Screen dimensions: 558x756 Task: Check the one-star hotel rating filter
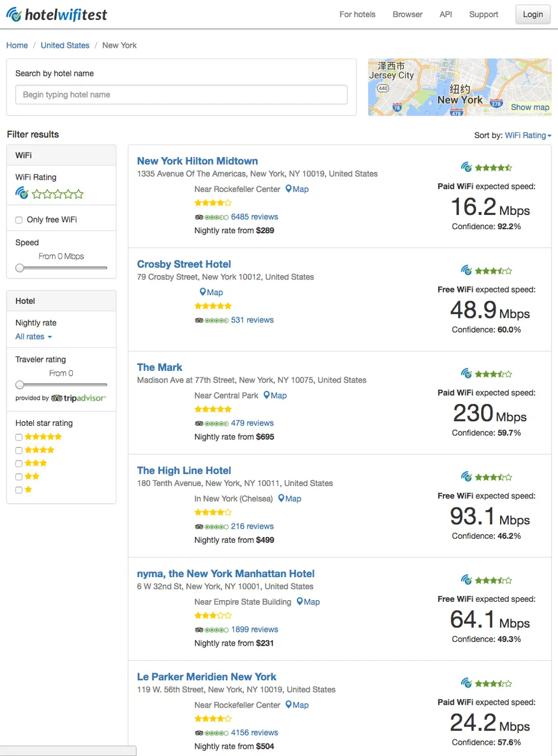[x=19, y=490]
